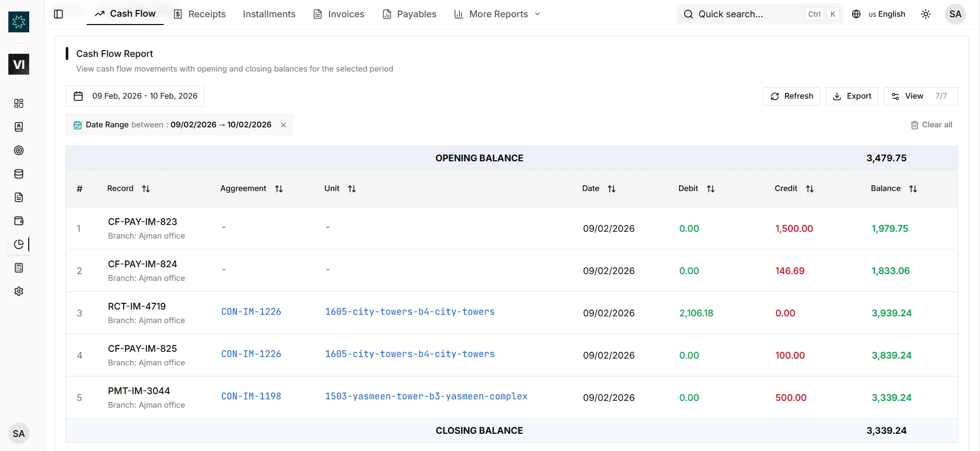The height and width of the screenshot is (451, 980).
Task: Toggle the sidebar panel icon
Action: 58,14
